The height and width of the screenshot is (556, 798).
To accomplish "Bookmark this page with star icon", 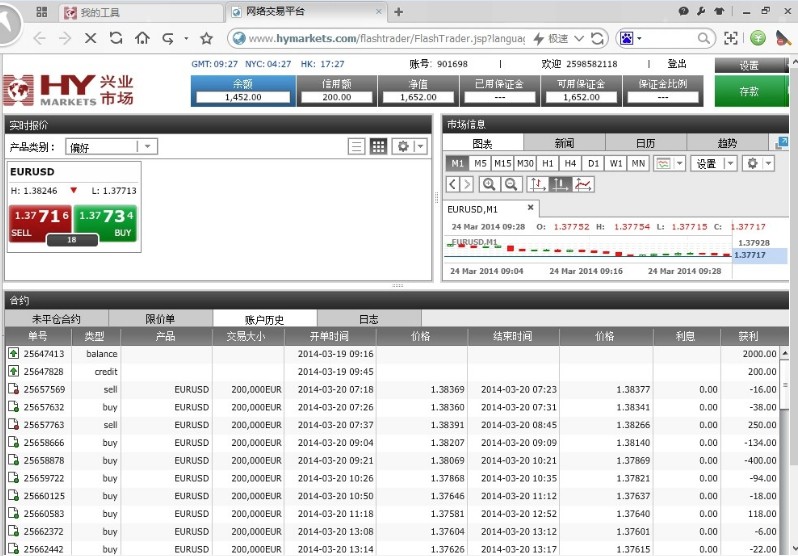I will pyautogui.click(x=206, y=38).
